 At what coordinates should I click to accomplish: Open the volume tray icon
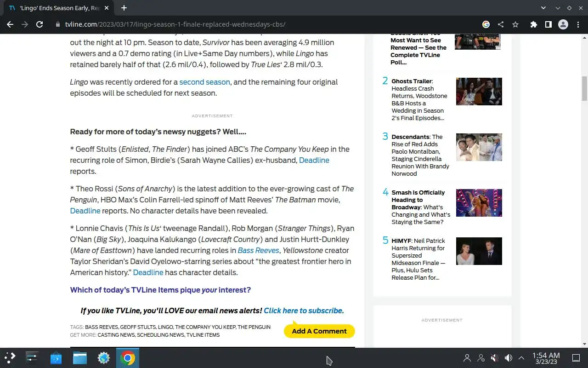pyautogui.click(x=509, y=357)
